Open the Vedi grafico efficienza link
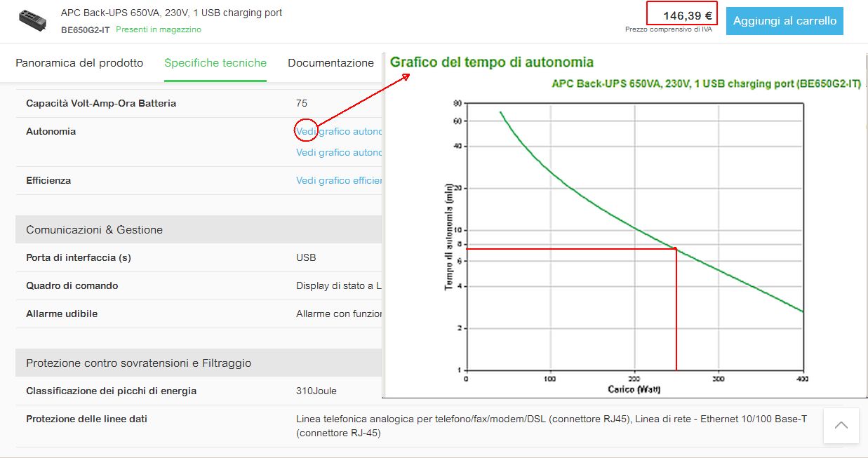Viewport: 868px width, 458px height. tap(339, 180)
